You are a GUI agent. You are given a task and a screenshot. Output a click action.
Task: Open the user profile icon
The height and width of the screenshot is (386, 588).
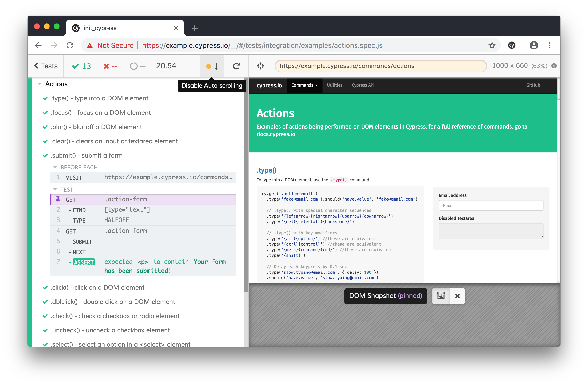tap(534, 46)
